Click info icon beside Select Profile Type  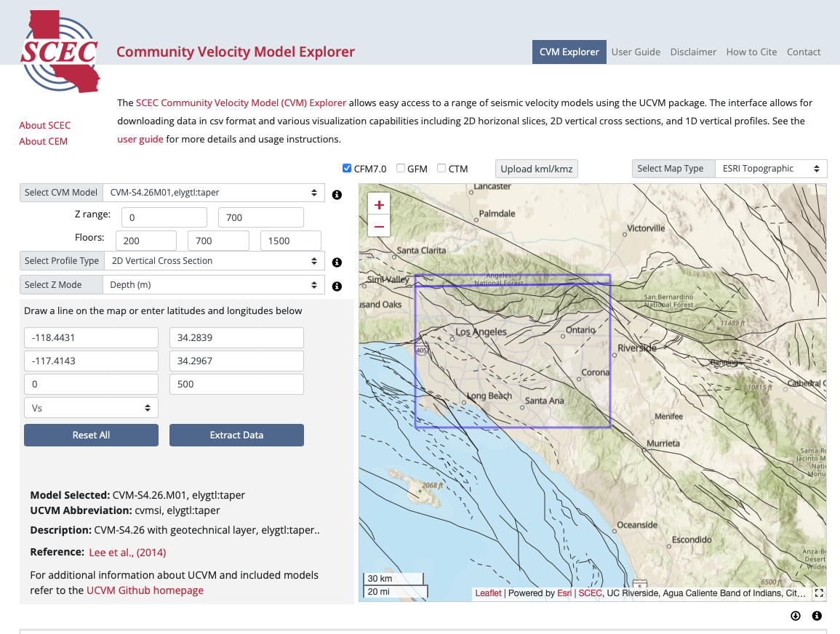pos(337,262)
